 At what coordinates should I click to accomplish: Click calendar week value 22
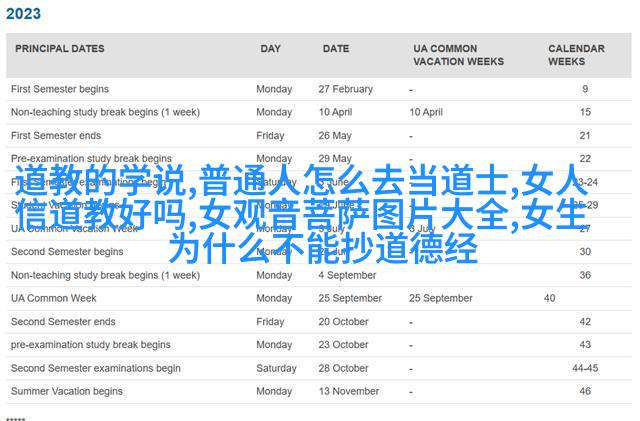point(585,158)
